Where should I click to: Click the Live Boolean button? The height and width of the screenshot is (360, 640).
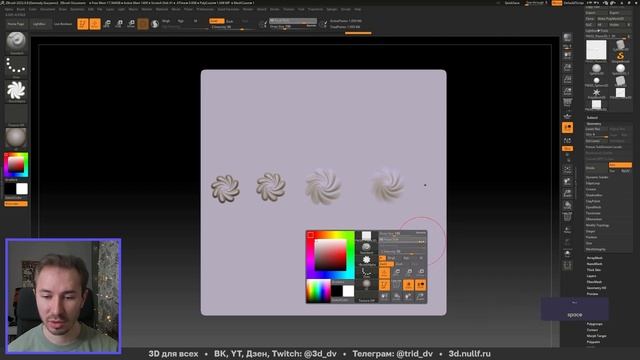point(63,24)
